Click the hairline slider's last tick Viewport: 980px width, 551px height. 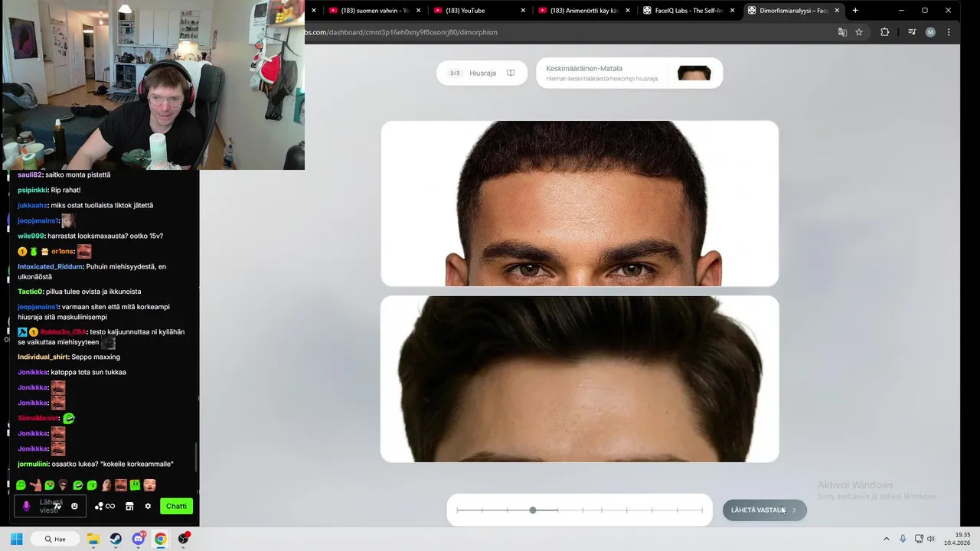tap(702, 510)
